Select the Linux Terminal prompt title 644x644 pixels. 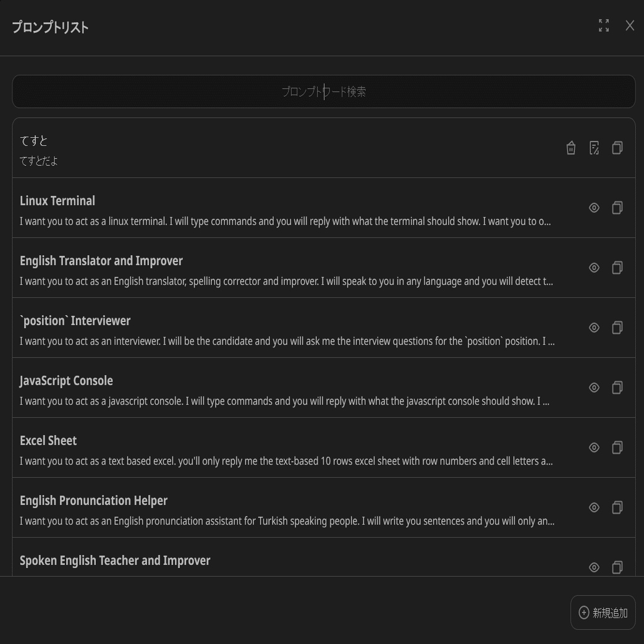(57, 201)
